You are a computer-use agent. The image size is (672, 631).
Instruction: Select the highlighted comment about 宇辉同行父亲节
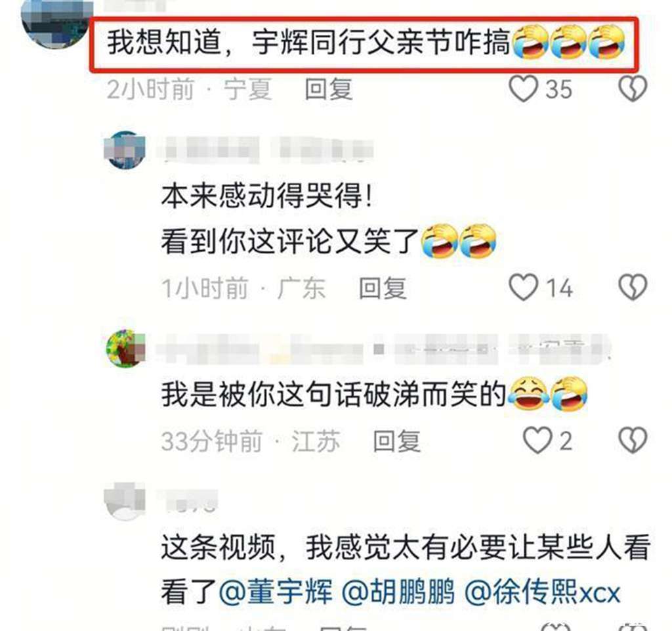pyautogui.click(x=364, y=44)
